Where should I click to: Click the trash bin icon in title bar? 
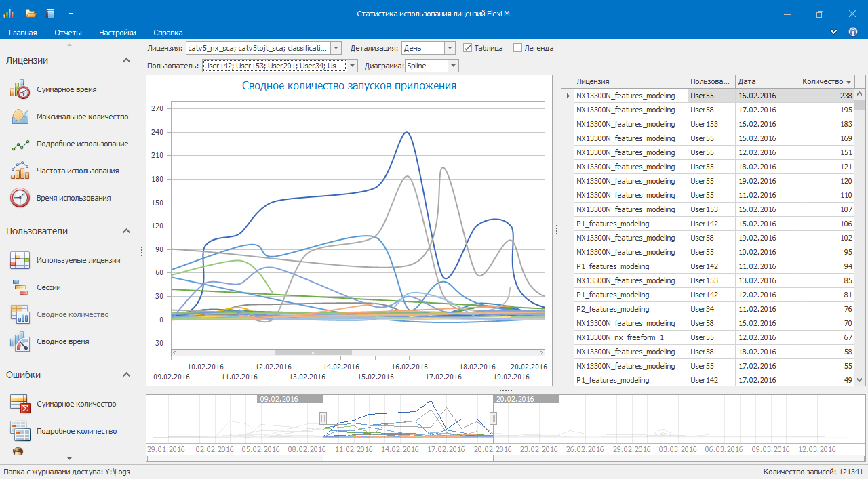(50, 14)
